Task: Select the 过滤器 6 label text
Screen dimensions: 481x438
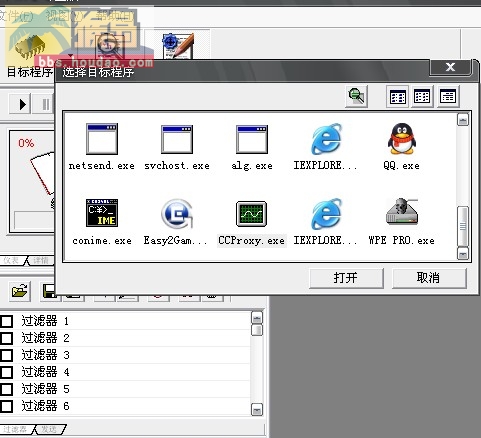Action: click(45, 406)
